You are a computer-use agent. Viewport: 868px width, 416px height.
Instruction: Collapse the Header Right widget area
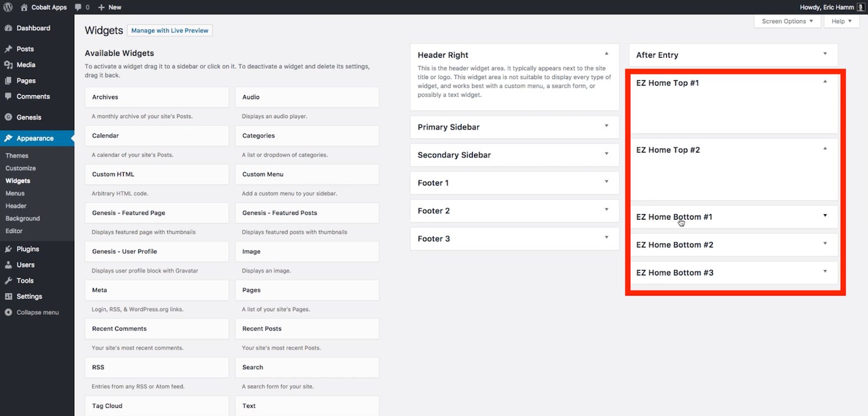[606, 54]
